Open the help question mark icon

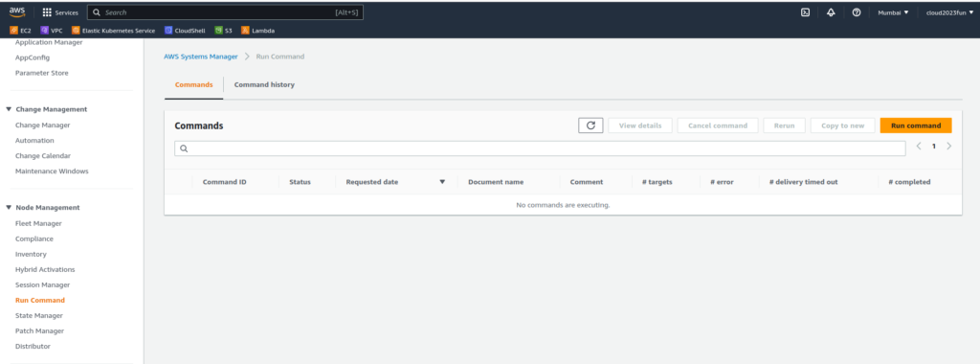click(x=857, y=12)
